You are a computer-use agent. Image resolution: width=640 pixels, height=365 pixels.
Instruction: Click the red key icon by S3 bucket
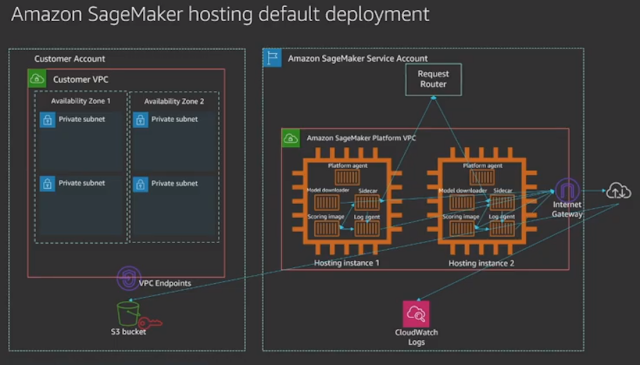[150, 323]
